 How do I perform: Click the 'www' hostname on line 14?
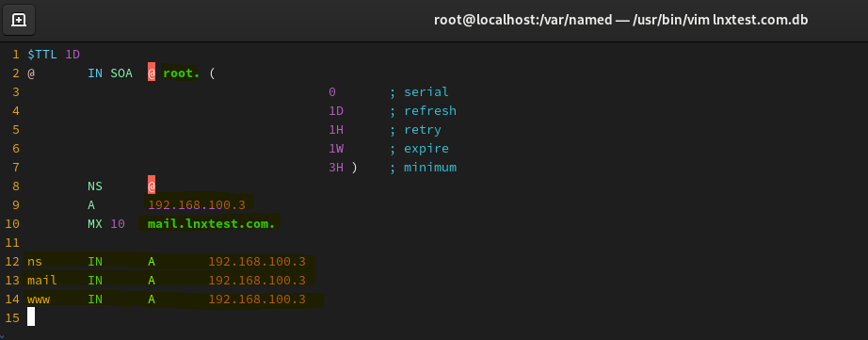coord(39,299)
